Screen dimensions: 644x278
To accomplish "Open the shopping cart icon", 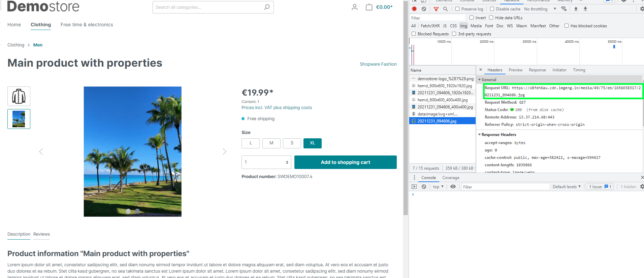I will pyautogui.click(x=369, y=7).
